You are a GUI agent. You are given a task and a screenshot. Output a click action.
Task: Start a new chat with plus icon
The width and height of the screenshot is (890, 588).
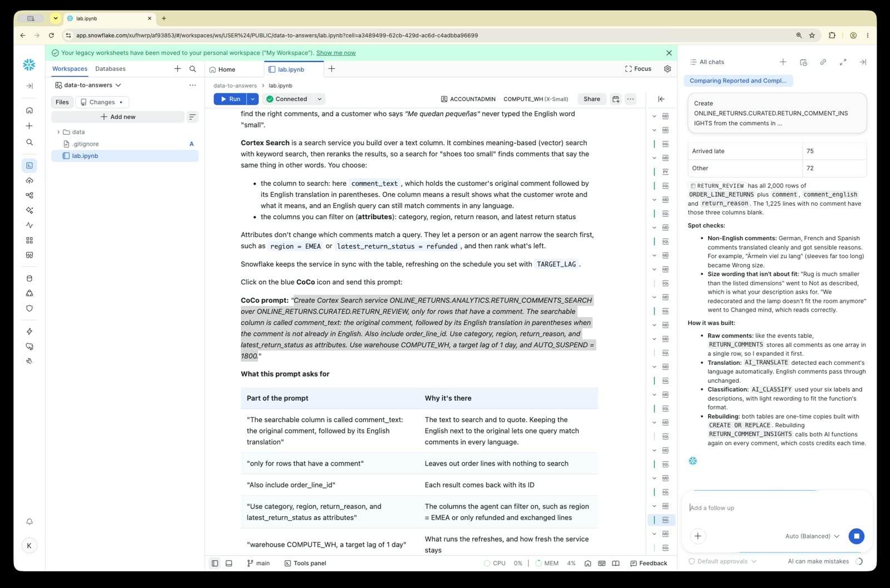[783, 62]
